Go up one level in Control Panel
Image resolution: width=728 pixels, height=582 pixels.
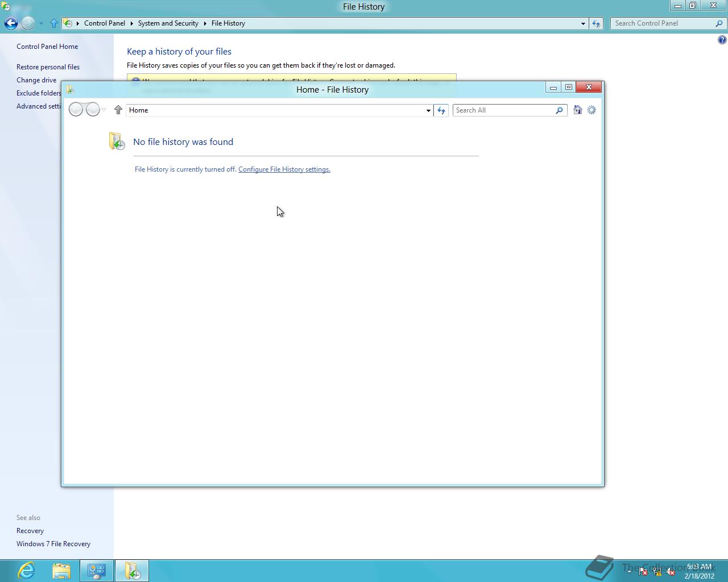click(54, 23)
